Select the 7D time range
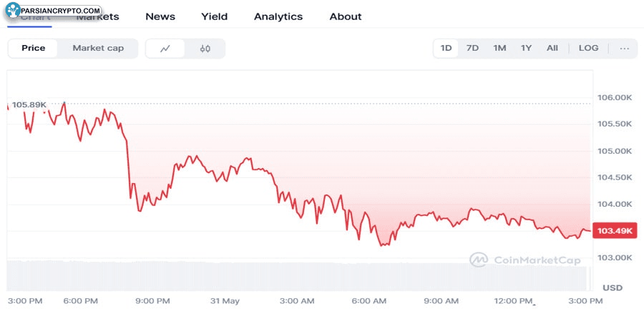 (472, 48)
